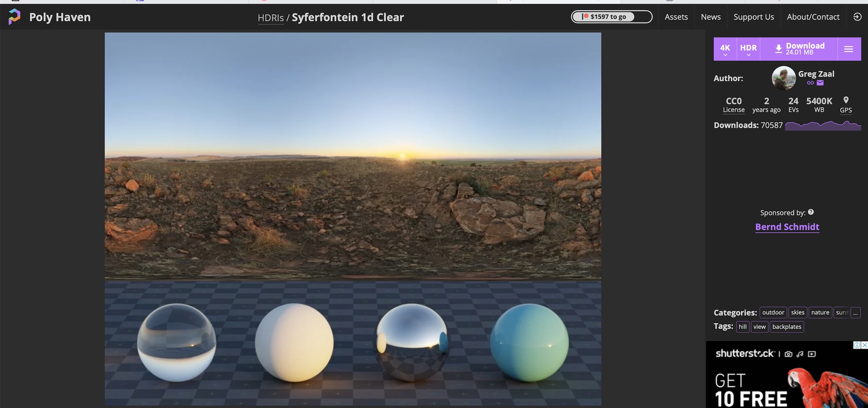Click the $1597 to go funding progress bar

tap(611, 17)
